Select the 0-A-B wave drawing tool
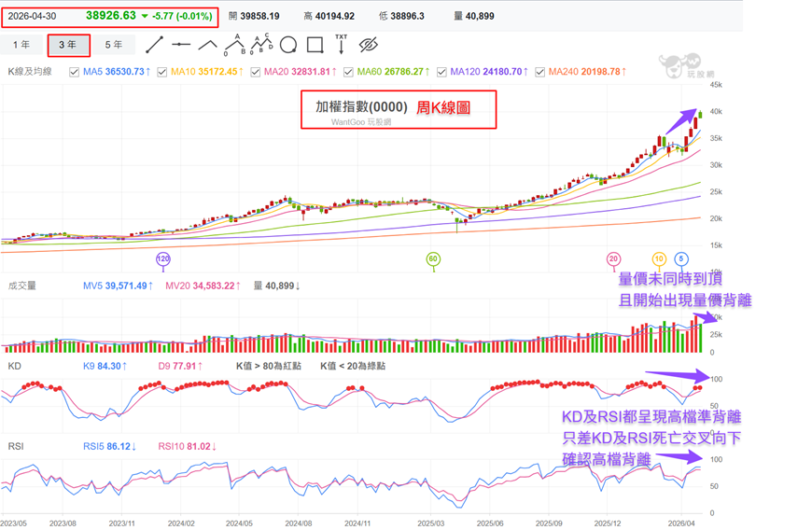 point(234,45)
